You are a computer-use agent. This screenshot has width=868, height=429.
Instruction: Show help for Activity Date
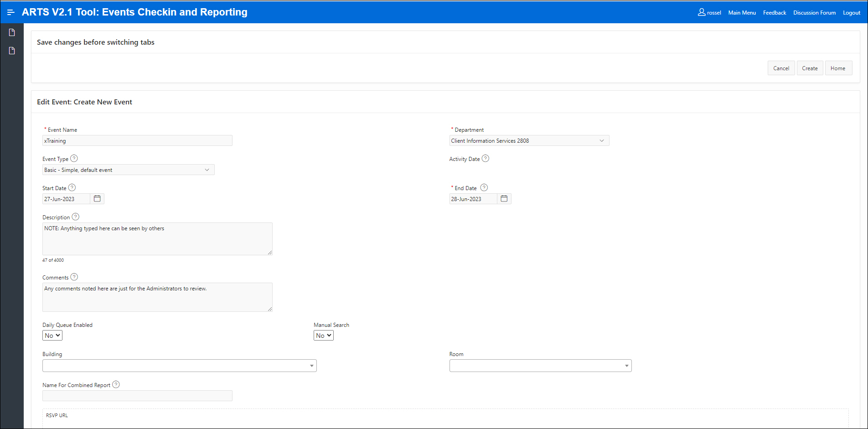click(x=486, y=159)
